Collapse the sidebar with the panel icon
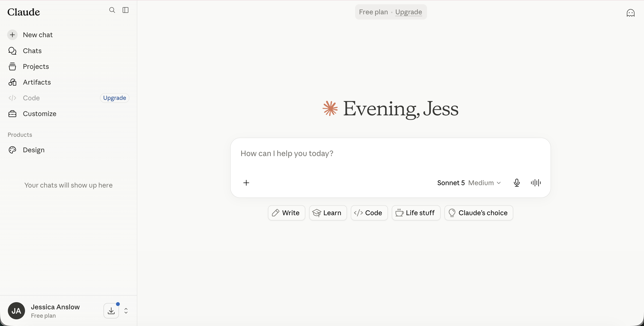 coord(126,10)
